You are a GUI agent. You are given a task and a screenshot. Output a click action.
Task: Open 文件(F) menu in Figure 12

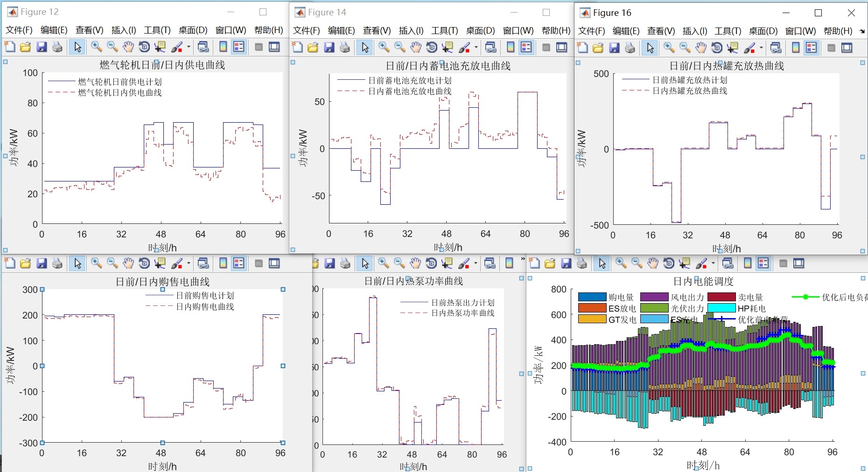pyautogui.click(x=19, y=30)
